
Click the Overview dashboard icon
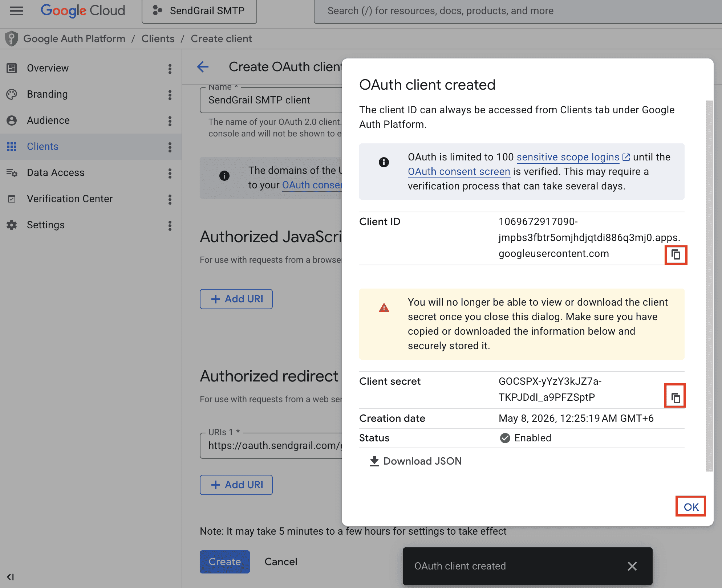(x=12, y=68)
